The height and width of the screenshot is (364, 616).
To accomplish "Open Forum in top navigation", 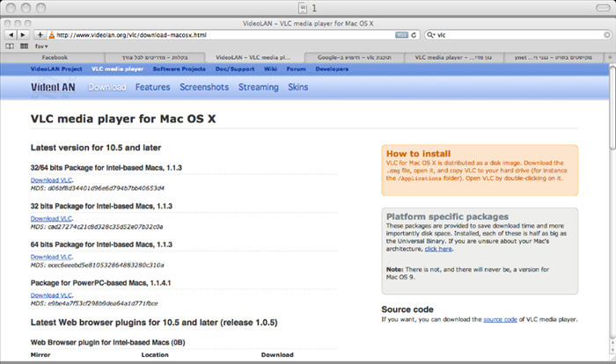I will (296, 69).
